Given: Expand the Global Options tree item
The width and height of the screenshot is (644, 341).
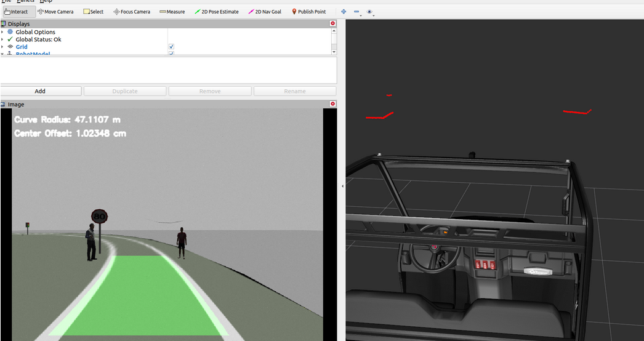Looking at the screenshot, I should coord(2,32).
